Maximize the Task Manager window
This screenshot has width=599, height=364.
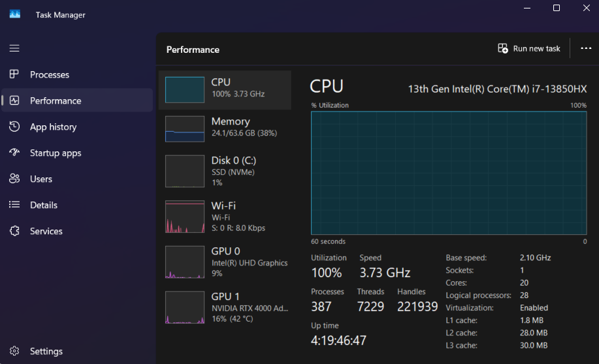click(557, 8)
